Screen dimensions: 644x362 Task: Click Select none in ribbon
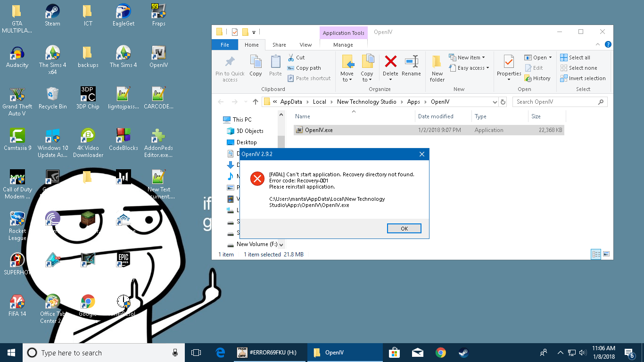pyautogui.click(x=578, y=68)
